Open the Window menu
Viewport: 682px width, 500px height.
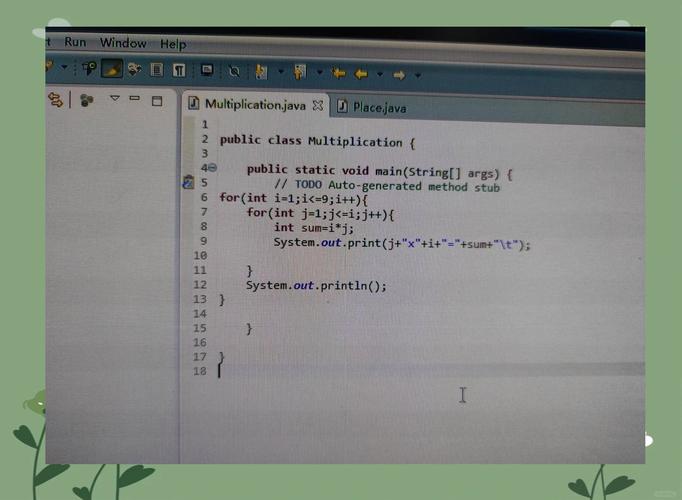point(122,43)
